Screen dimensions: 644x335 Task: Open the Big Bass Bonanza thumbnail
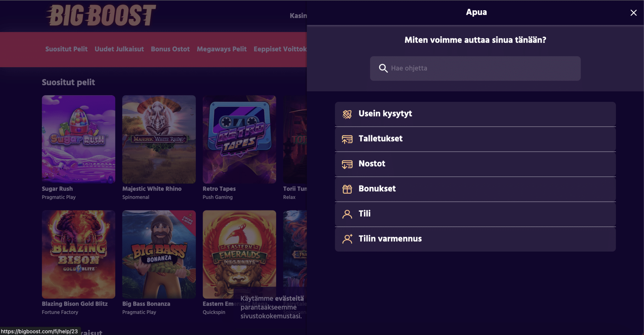click(x=159, y=254)
